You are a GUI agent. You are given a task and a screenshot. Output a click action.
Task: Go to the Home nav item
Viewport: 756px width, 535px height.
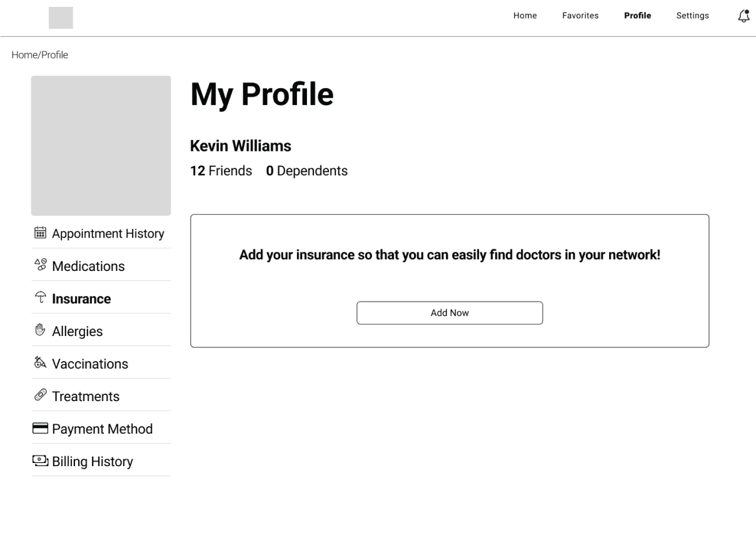[525, 16]
